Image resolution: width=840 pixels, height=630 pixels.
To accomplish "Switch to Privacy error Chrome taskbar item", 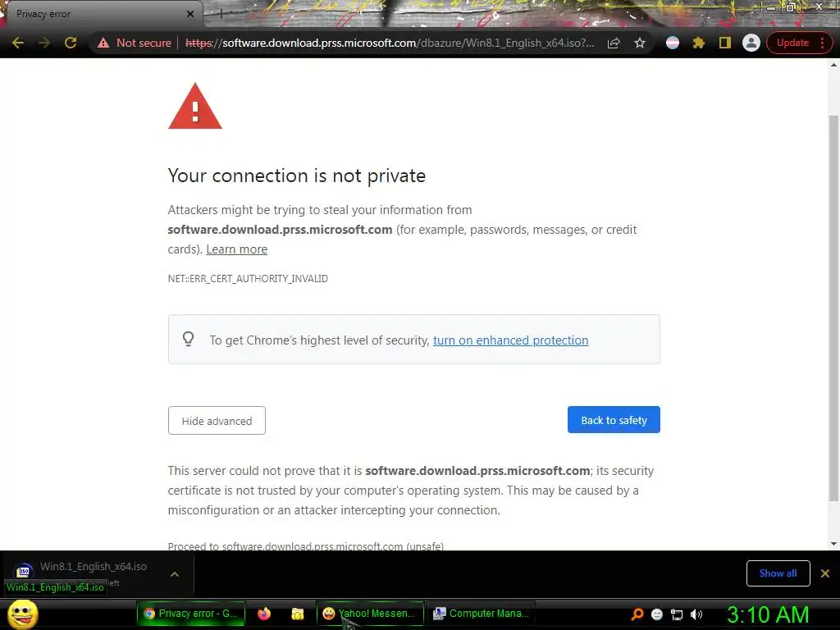I will (x=191, y=614).
